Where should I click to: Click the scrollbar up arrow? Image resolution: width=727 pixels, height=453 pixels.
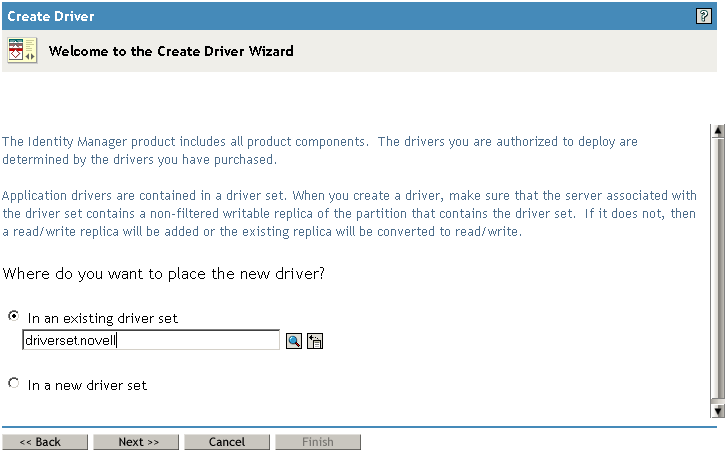point(717,131)
